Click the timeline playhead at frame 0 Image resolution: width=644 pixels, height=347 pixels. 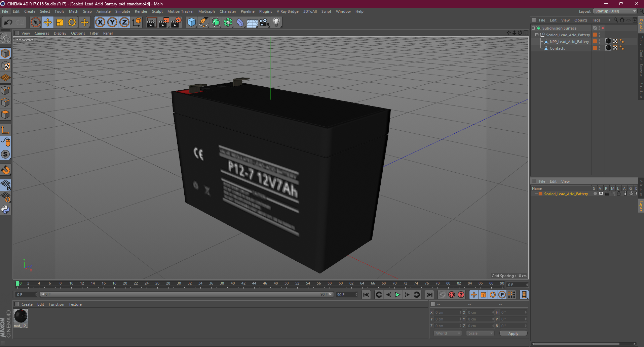pos(18,284)
